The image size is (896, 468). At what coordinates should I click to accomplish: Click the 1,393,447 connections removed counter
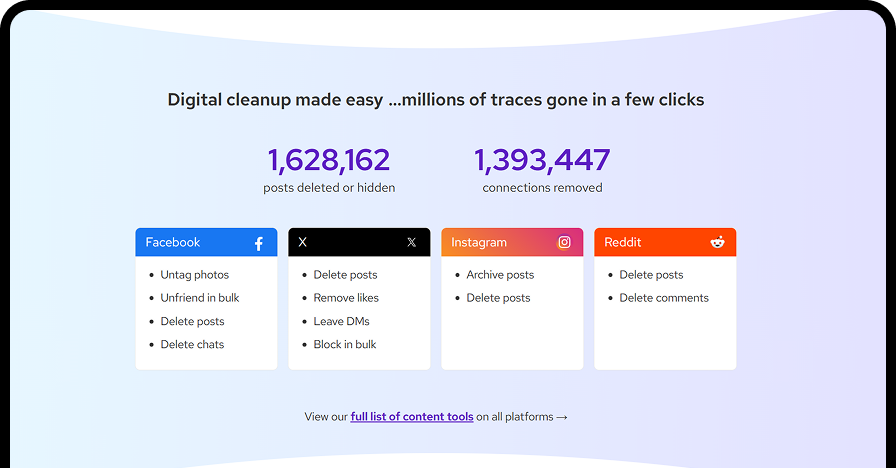click(x=542, y=160)
